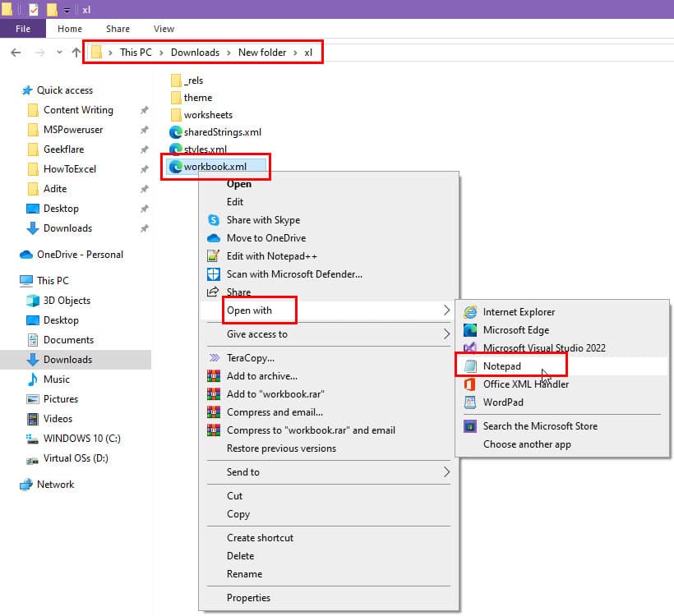Select Choose another app

coord(527,444)
